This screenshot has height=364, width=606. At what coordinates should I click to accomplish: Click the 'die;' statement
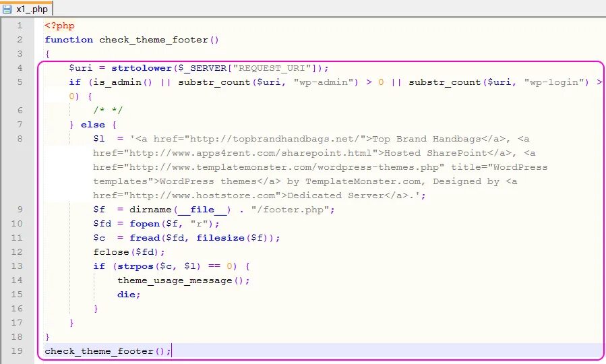[x=129, y=295]
